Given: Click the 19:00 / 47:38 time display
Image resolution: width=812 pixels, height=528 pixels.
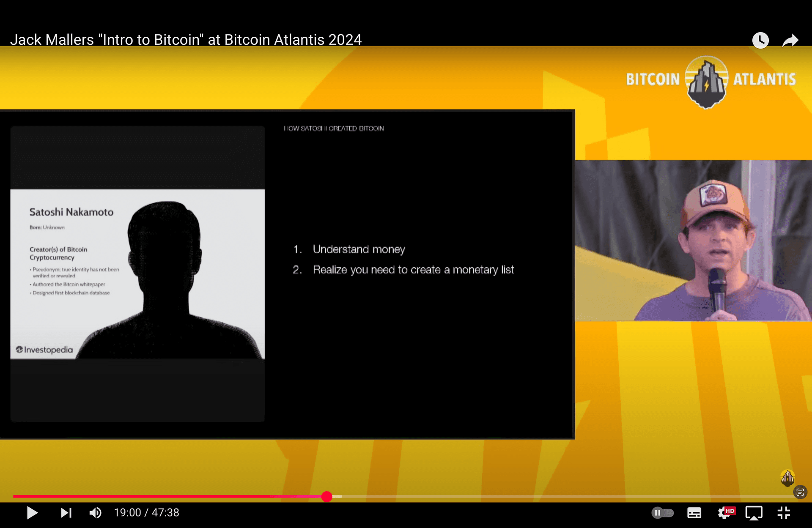Looking at the screenshot, I should (147, 513).
